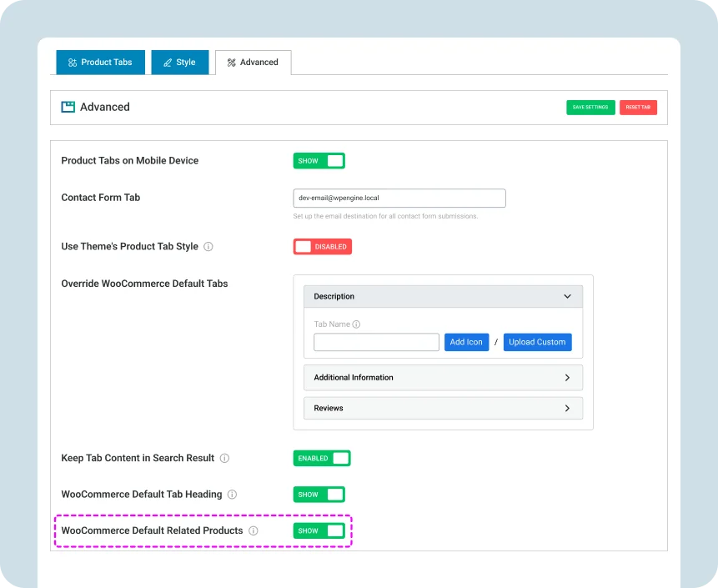718x588 pixels.
Task: Enable Use Theme's Product Tab Style toggle
Action: coord(322,247)
